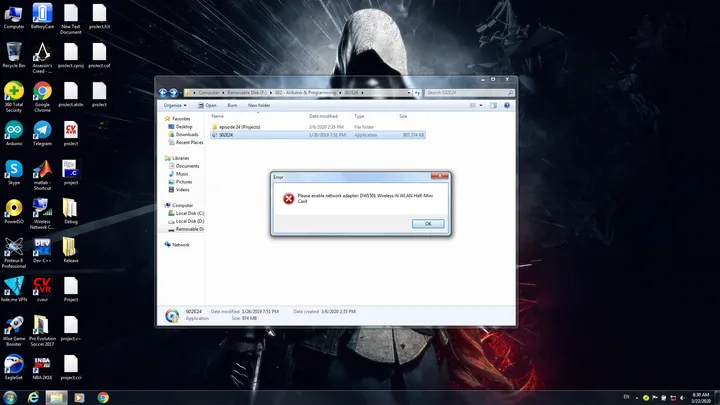The height and width of the screenshot is (405, 720).
Task: Click the taskbar clock showing 8:30 AM
Action: tap(701, 398)
